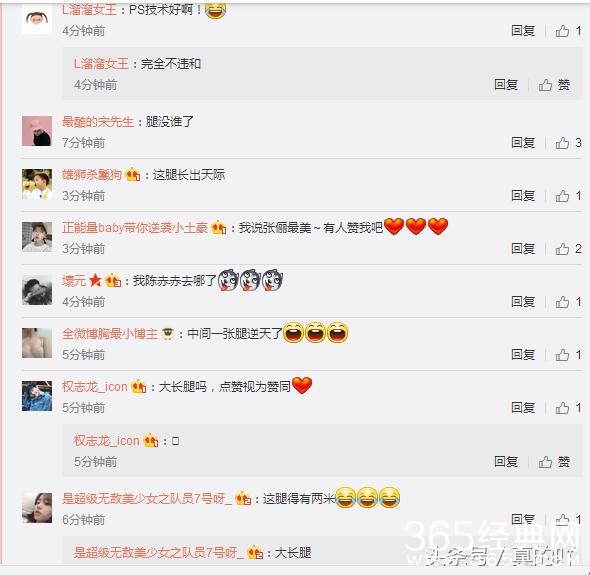Reply to 雄狮杀鬣狗's comment
The width and height of the screenshot is (590, 575).
[523, 196]
